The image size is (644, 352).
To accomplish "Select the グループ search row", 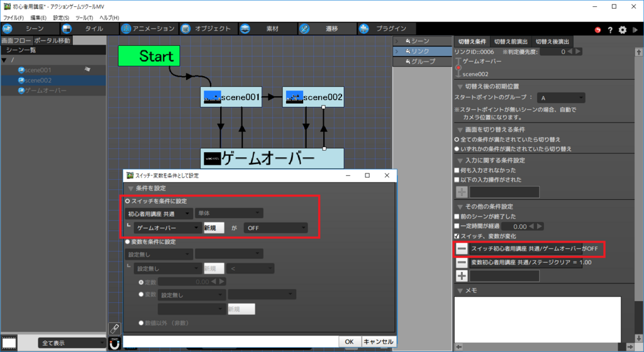I will pyautogui.click(x=423, y=62).
